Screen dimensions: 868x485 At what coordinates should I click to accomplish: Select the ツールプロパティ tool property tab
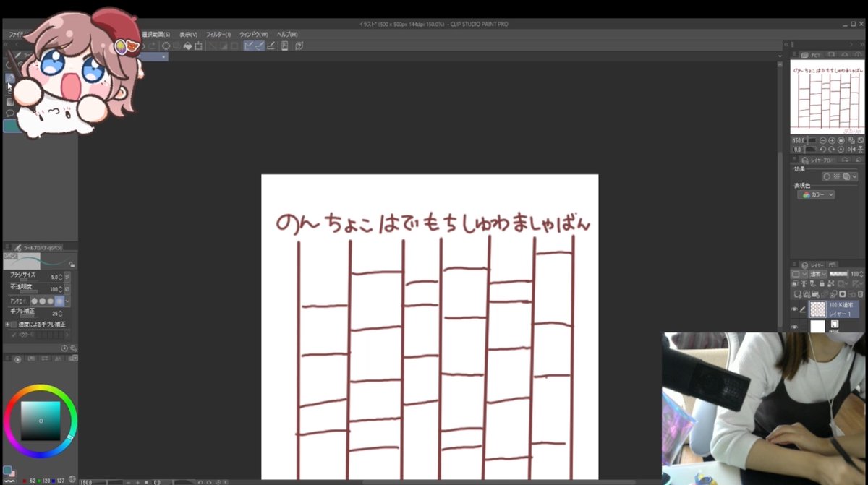pos(40,247)
